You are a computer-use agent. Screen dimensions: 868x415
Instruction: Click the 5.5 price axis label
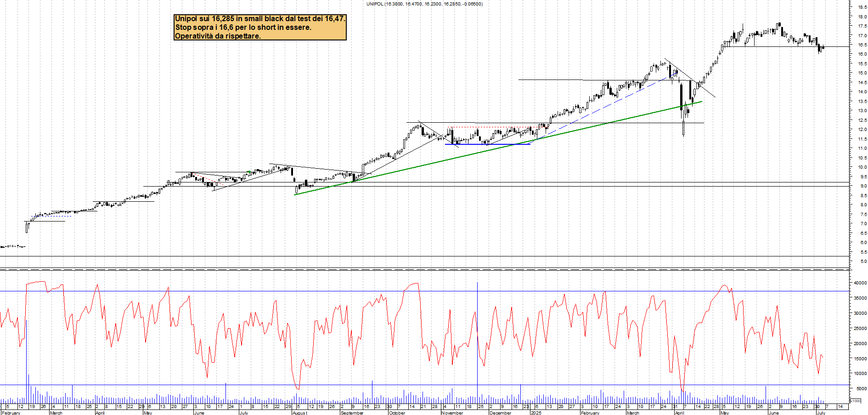pos(863,252)
